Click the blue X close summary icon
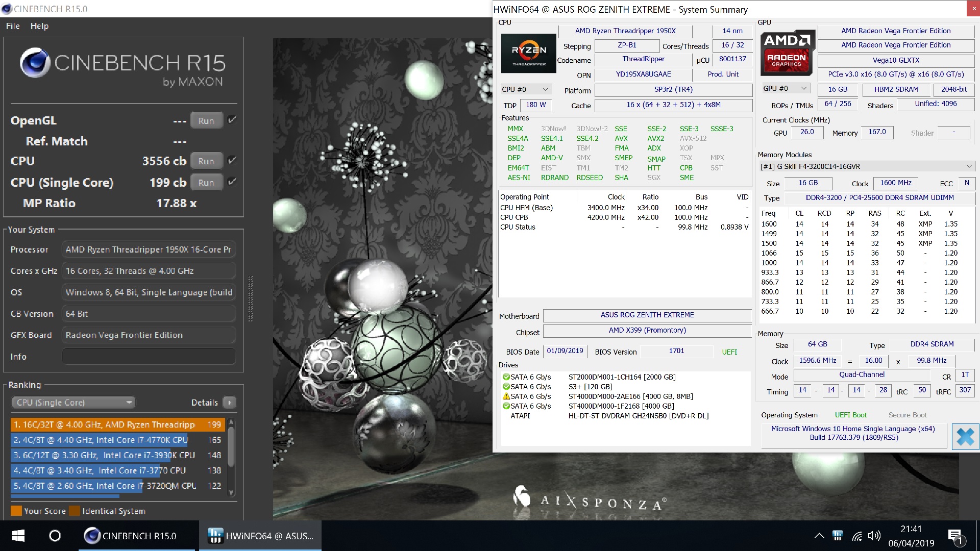Image resolution: width=980 pixels, height=551 pixels. (x=965, y=437)
